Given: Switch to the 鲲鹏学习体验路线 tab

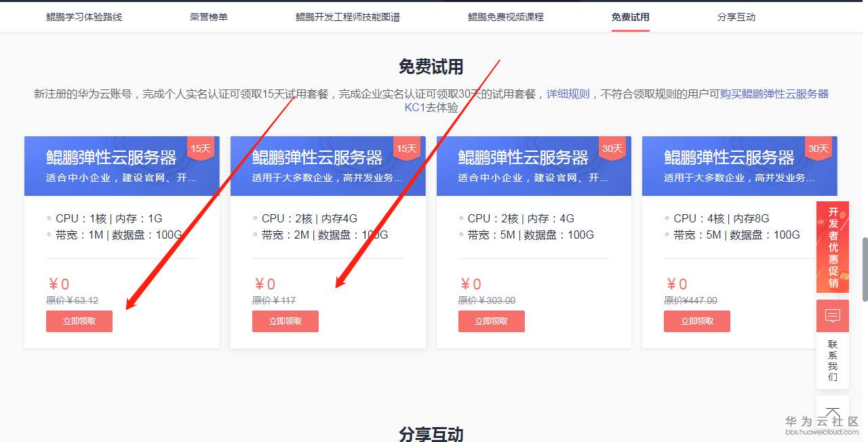Looking at the screenshot, I should (84, 17).
